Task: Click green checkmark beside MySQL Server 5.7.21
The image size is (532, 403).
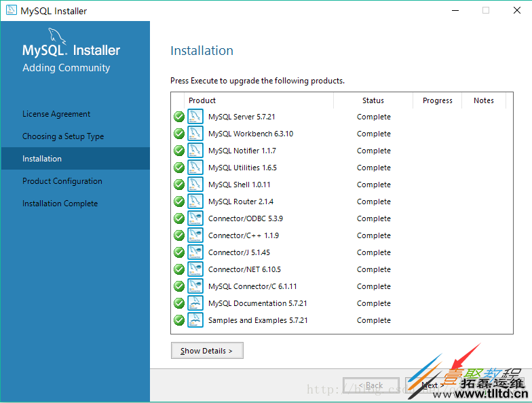Action: tap(179, 117)
